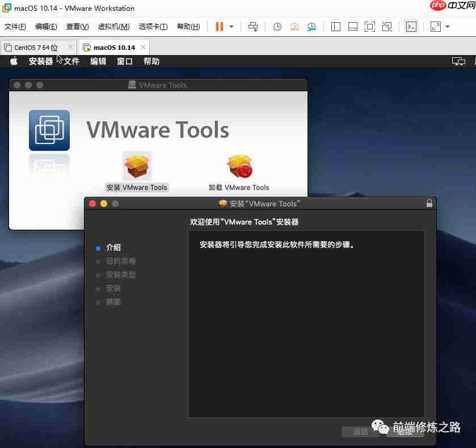Open the macOS 文件 menu

(x=71, y=61)
